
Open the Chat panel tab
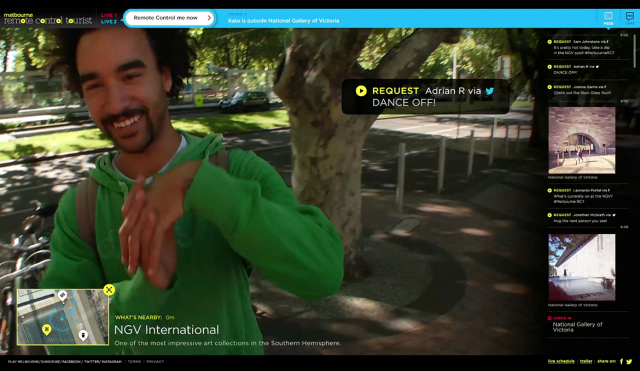(629, 18)
